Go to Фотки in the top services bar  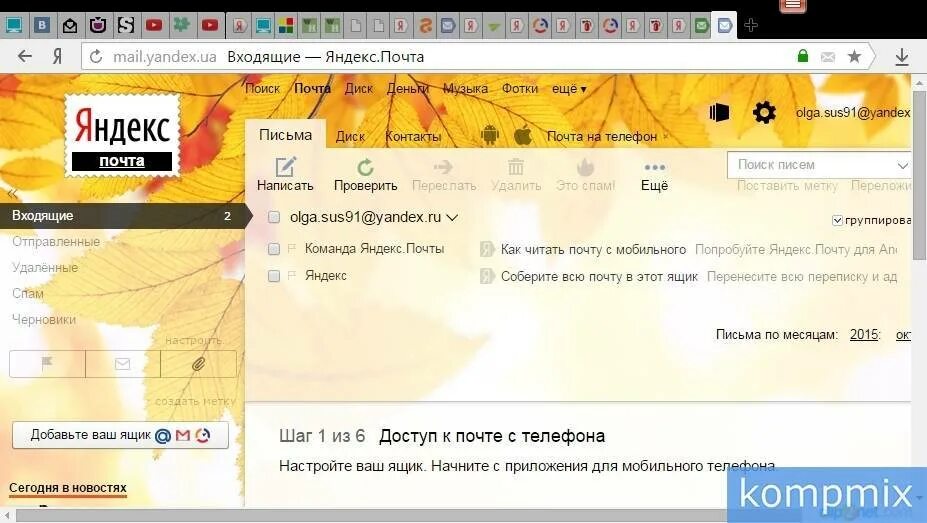[x=520, y=89]
